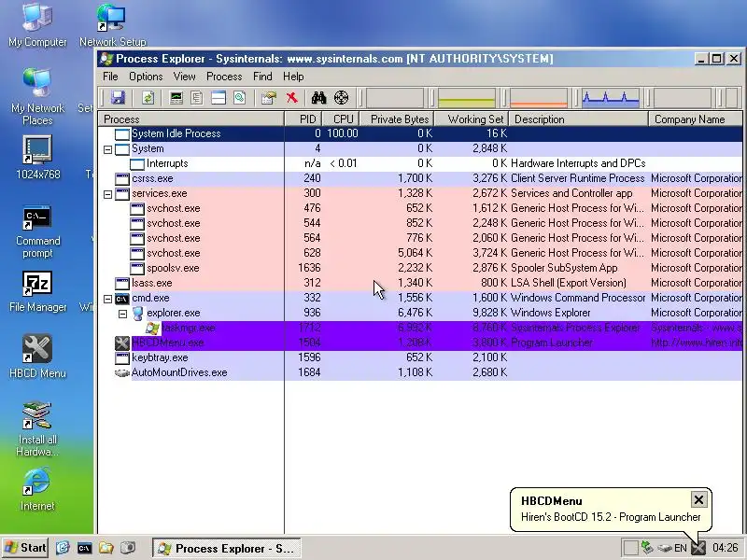Select the spoolsv.exe process row
This screenshot has width=747, height=560.
[x=420, y=268]
